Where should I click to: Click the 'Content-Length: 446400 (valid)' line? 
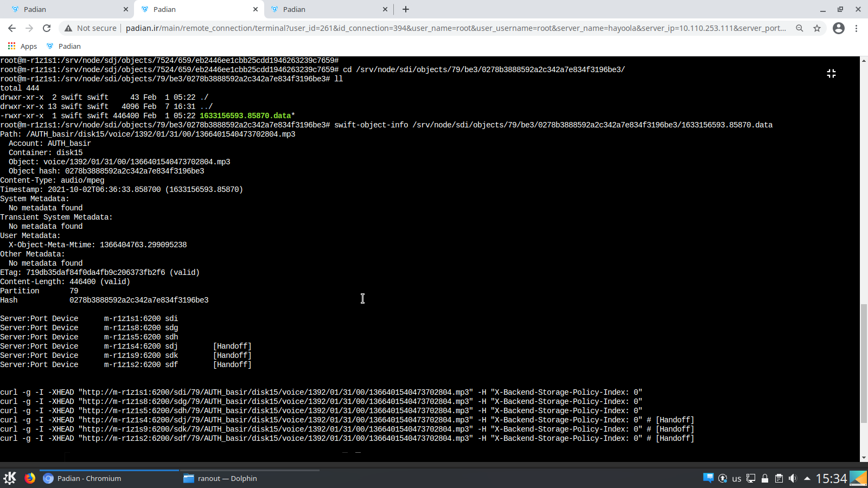pos(65,281)
